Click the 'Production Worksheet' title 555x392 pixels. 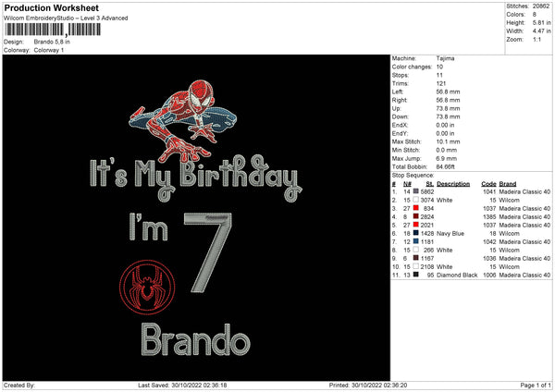tap(51, 7)
